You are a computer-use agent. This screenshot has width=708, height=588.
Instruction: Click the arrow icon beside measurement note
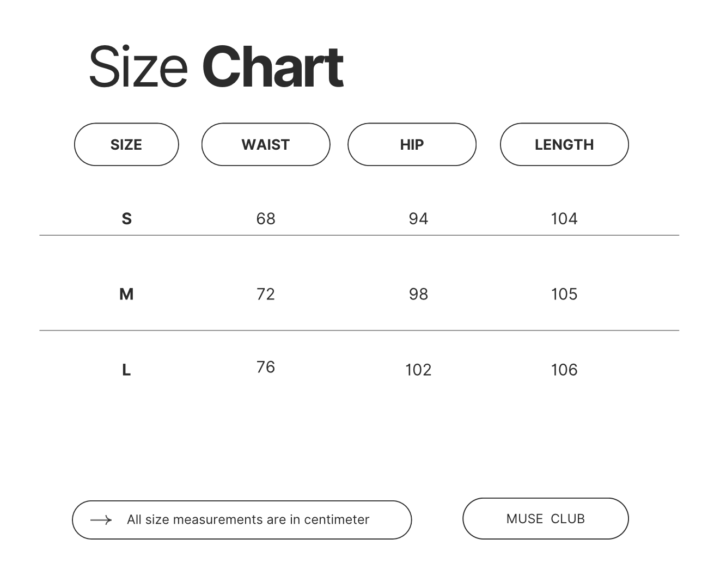pos(101,520)
